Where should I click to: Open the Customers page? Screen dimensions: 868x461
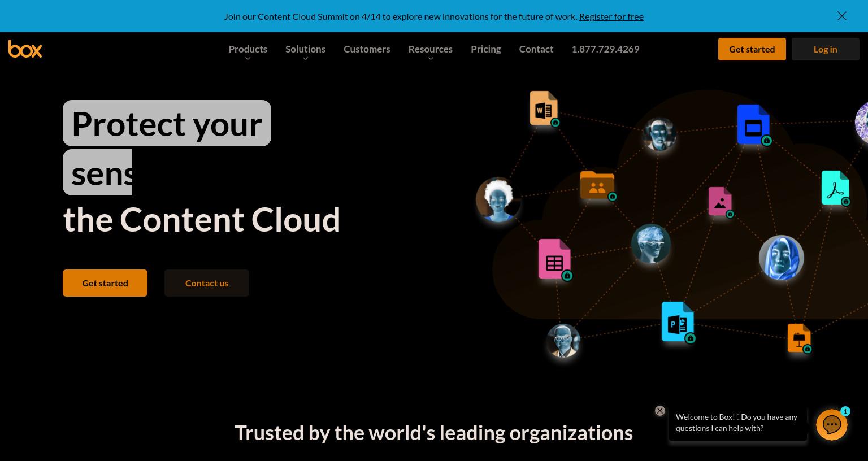point(367,49)
